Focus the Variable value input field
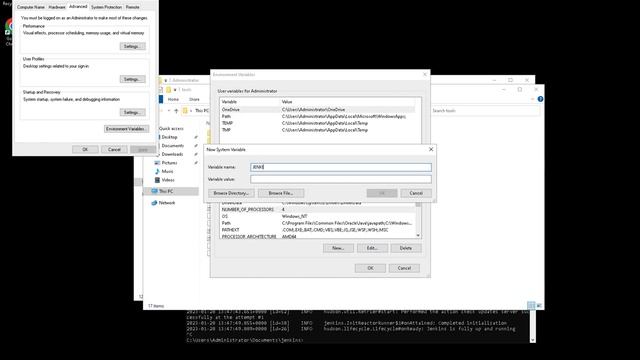Viewport: 640px width, 360px height. click(x=341, y=179)
